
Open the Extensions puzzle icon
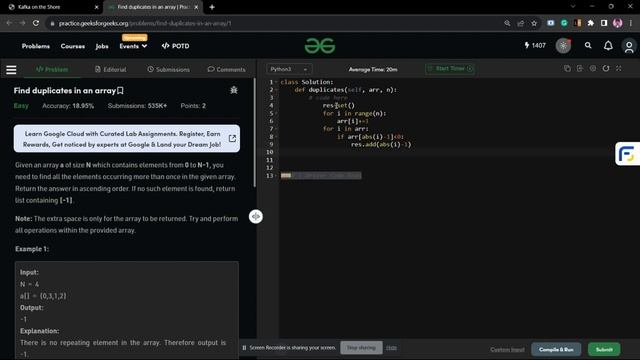click(591, 23)
